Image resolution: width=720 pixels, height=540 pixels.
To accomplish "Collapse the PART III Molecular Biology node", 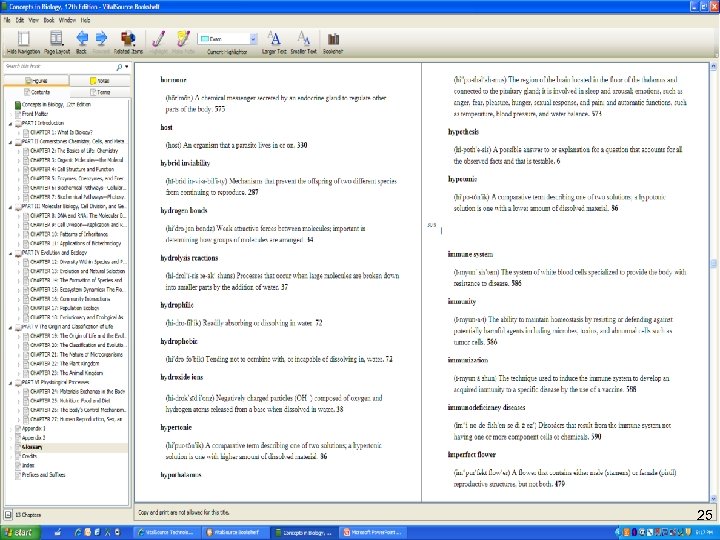I will click(x=11, y=207).
